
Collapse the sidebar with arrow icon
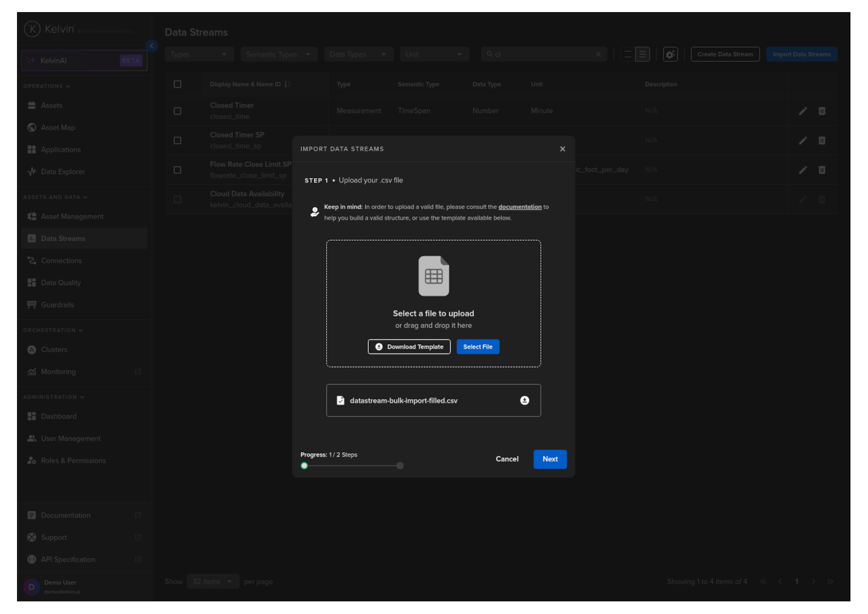(x=152, y=46)
